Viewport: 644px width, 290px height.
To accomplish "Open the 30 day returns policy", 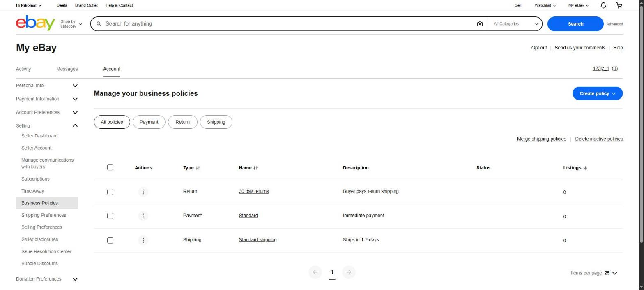I will coord(254,191).
